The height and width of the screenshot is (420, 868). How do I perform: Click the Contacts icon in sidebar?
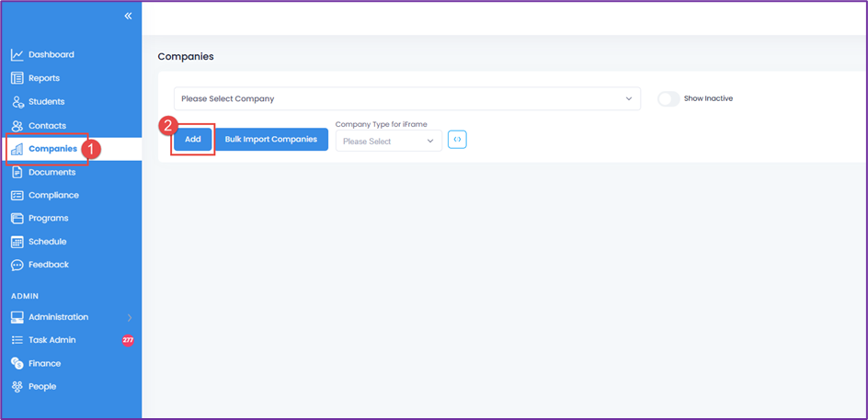point(17,125)
